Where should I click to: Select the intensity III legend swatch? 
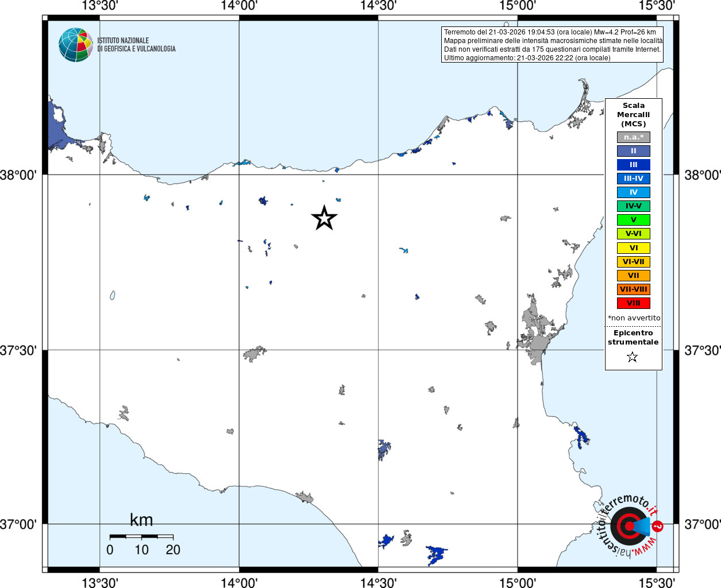pyautogui.click(x=634, y=165)
